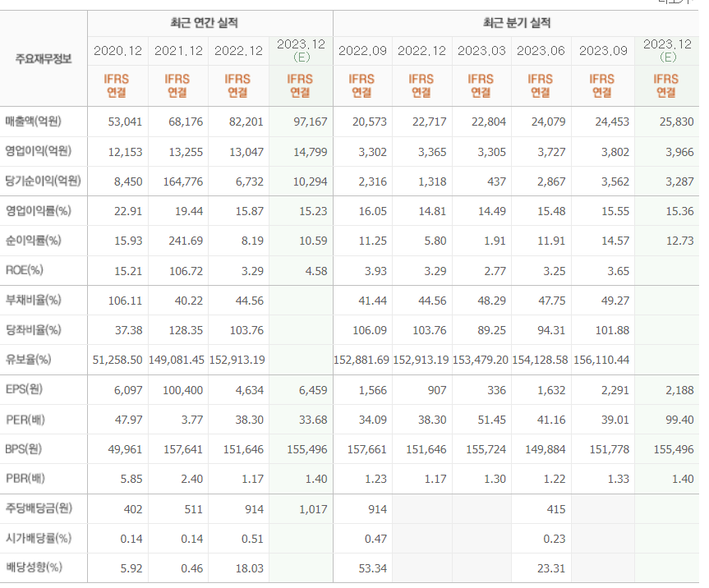Click the payout ratio value 23.31
The image size is (709, 588).
click(551, 568)
